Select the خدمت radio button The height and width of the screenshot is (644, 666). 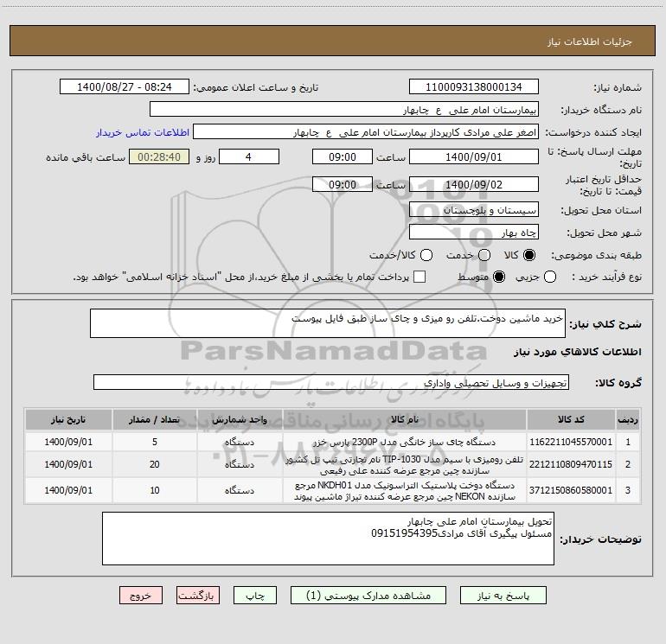(x=484, y=255)
